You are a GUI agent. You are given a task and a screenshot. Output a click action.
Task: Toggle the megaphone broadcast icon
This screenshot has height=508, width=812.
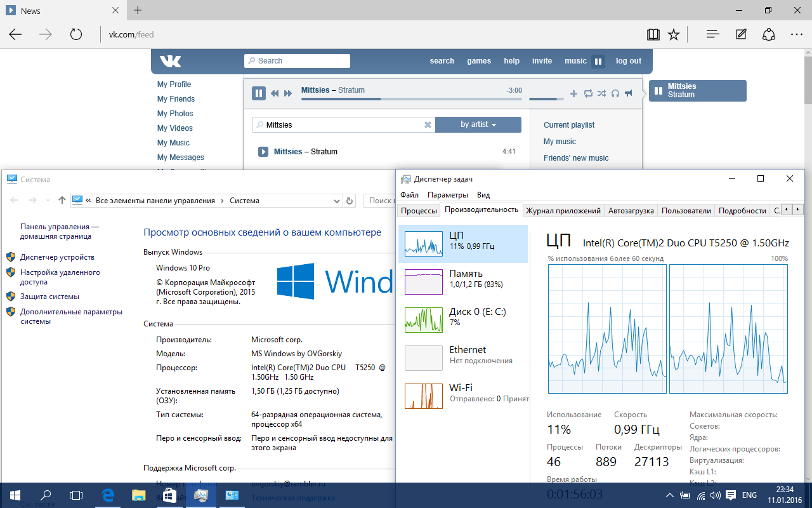coord(629,93)
